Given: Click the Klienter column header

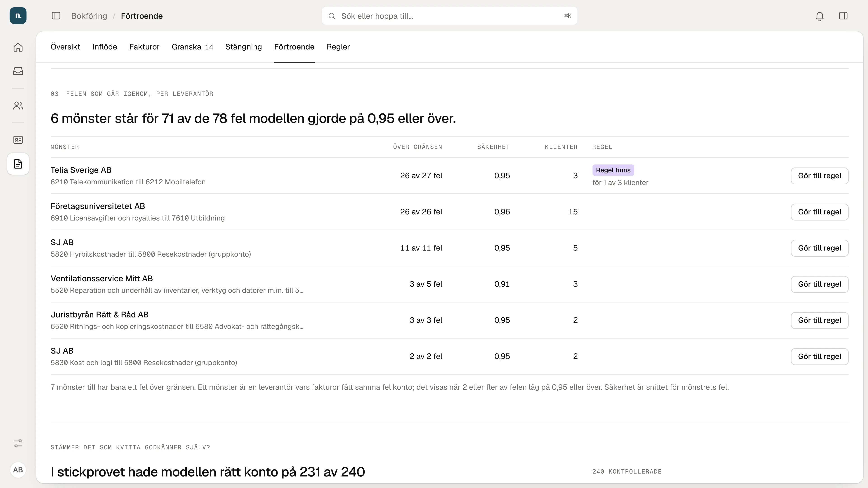Looking at the screenshot, I should (561, 147).
